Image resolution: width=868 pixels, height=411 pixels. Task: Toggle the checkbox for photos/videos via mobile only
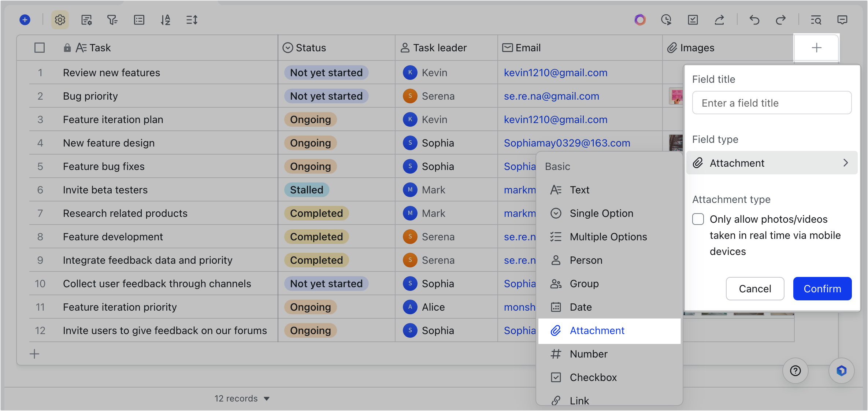698,219
